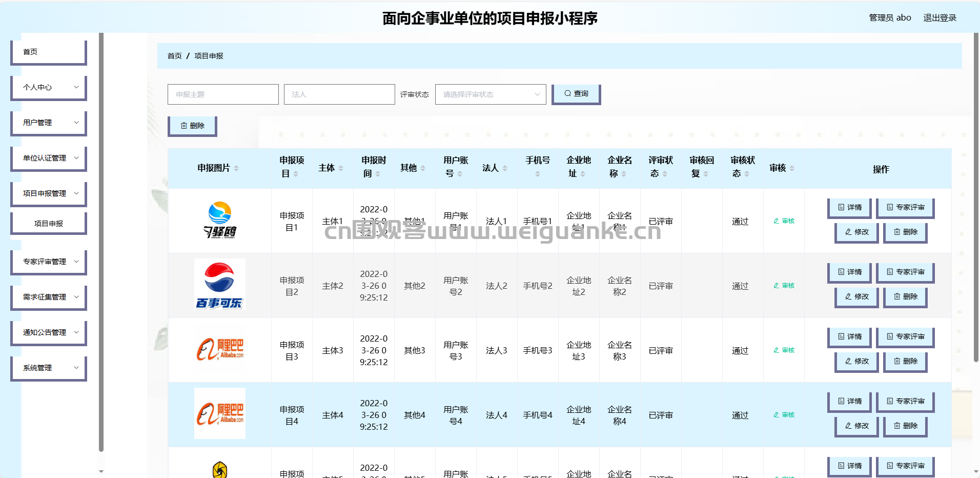Open 专家评审 for 申报项目4

905,402
